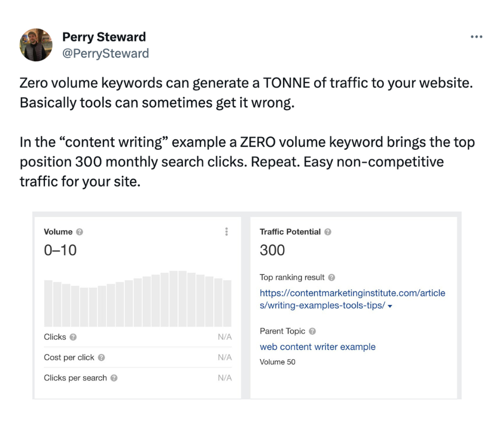The height and width of the screenshot is (423, 504).
Task: Click Perry Steward's profile avatar
Action: click(x=36, y=45)
